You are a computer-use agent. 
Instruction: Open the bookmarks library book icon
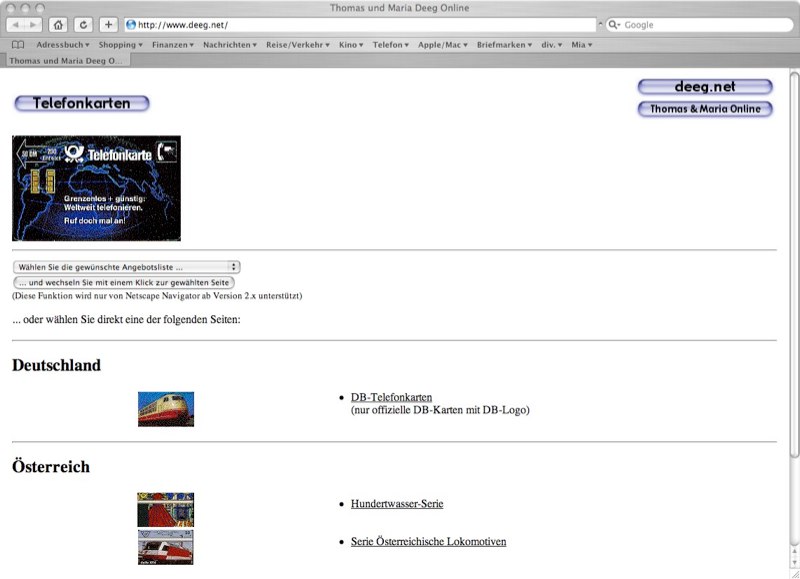pos(18,45)
